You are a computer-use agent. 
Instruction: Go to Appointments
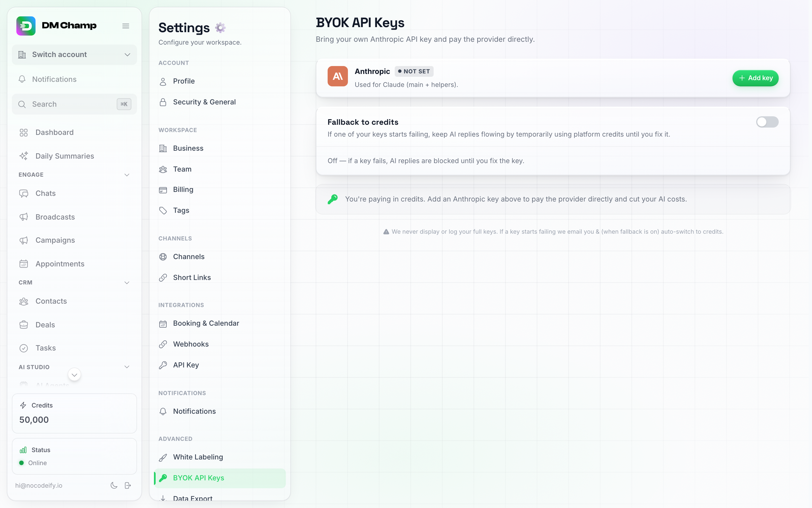coord(74,264)
